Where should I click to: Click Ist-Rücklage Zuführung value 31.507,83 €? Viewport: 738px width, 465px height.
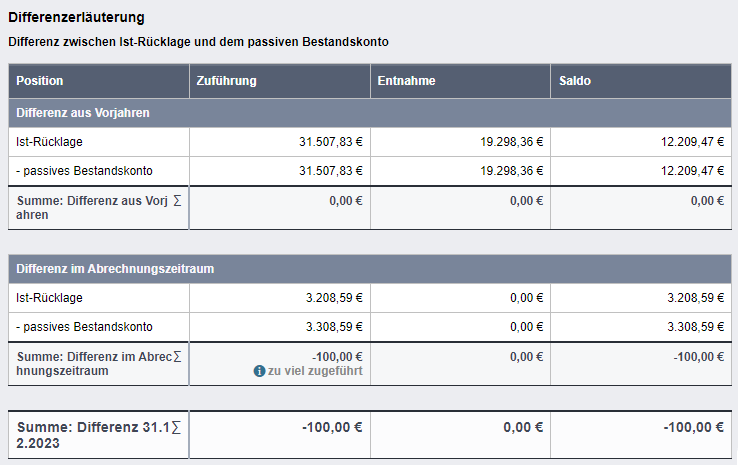click(x=330, y=142)
